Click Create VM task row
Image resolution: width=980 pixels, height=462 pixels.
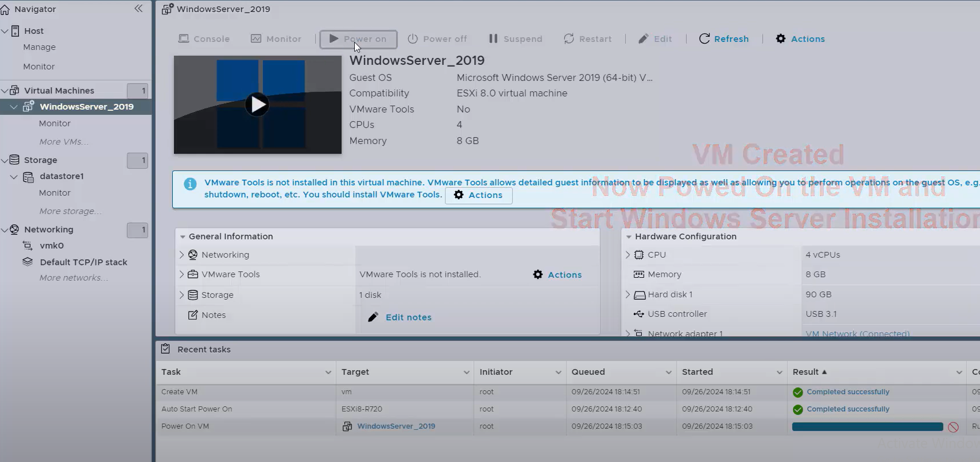[567, 392]
